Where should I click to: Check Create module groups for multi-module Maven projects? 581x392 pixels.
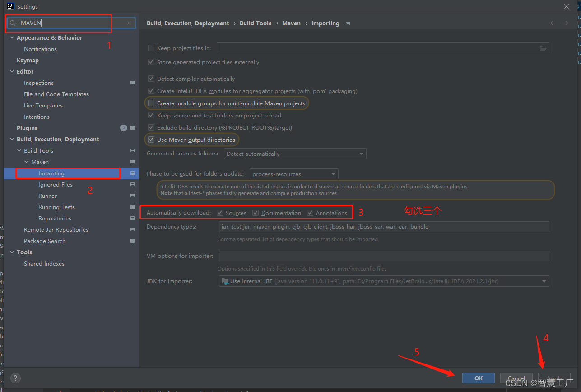coord(151,103)
